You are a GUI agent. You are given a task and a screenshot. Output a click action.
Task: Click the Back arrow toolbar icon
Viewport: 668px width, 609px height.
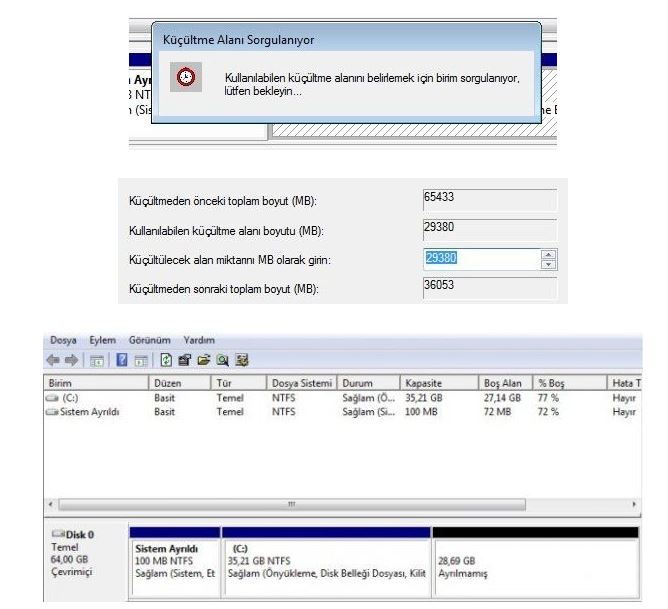click(x=54, y=360)
